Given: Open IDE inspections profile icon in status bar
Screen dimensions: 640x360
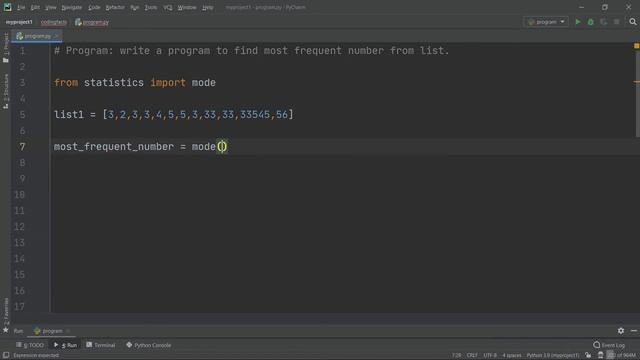Looking at the screenshot, I should coord(600,355).
